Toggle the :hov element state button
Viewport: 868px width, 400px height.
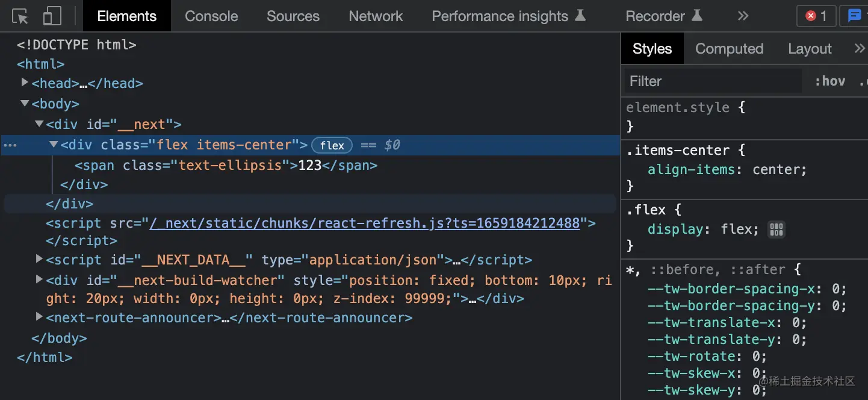click(829, 81)
